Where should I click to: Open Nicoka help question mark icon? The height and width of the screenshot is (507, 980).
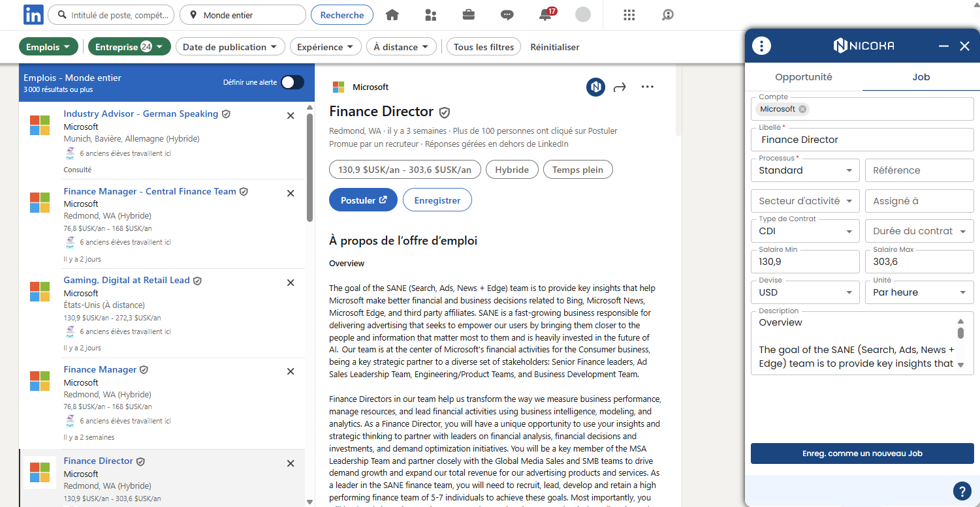pyautogui.click(x=961, y=491)
